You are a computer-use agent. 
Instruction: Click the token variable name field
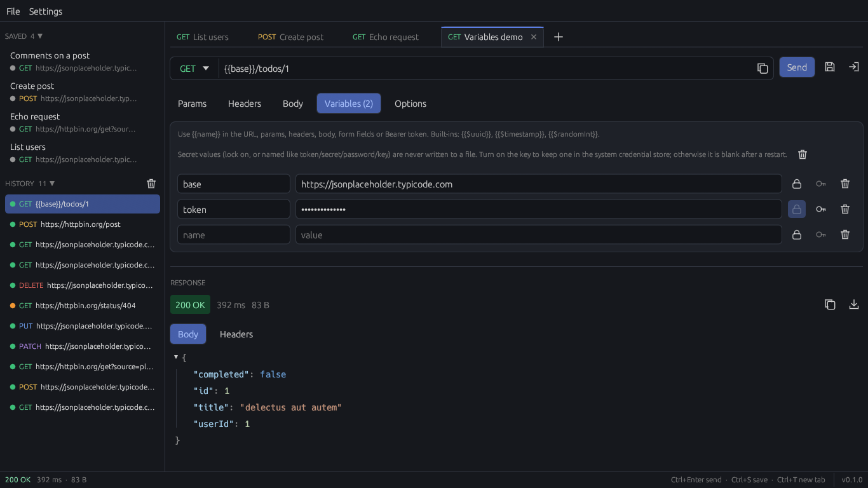pyautogui.click(x=234, y=209)
